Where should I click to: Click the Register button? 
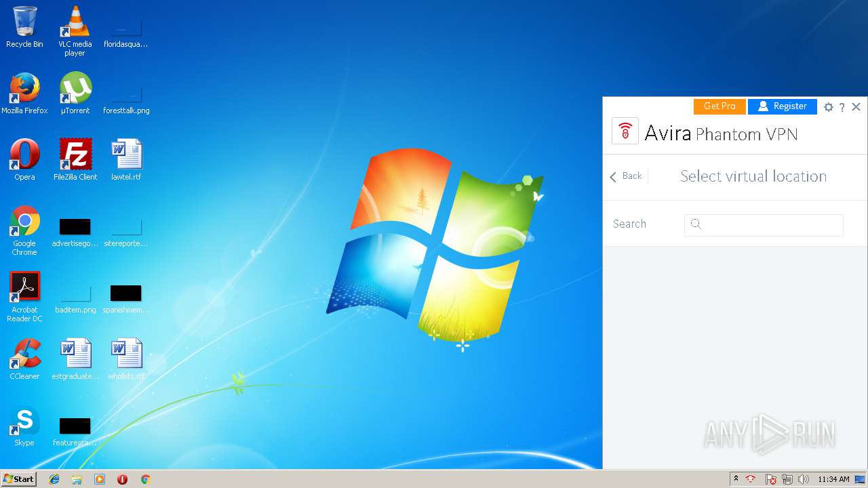(x=783, y=106)
